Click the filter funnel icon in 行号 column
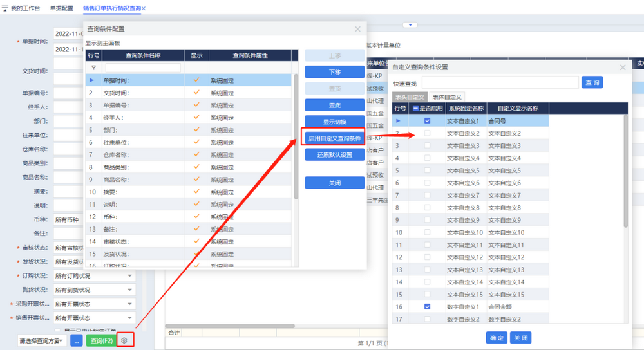The height and width of the screenshot is (350, 644). 93,68
